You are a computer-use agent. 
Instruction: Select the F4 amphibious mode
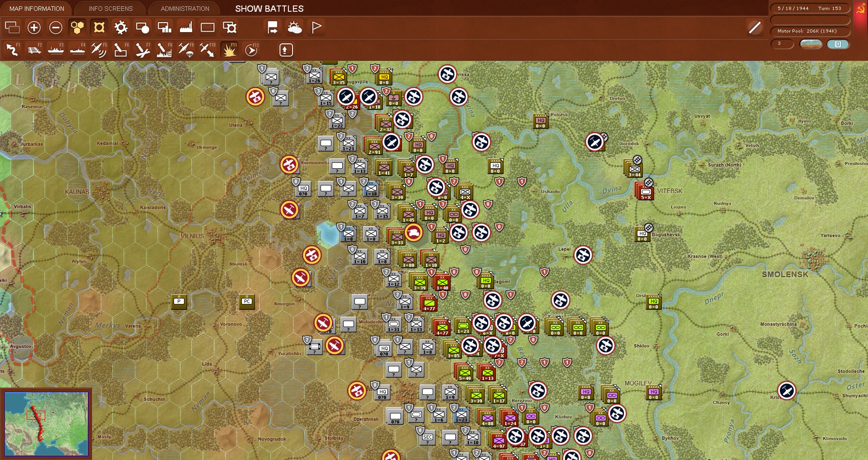pos(78,50)
